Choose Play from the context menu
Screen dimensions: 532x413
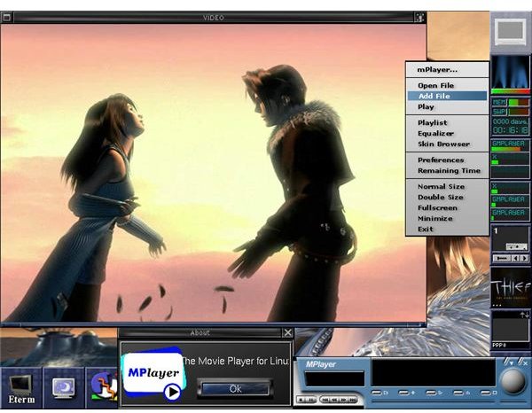coord(426,107)
